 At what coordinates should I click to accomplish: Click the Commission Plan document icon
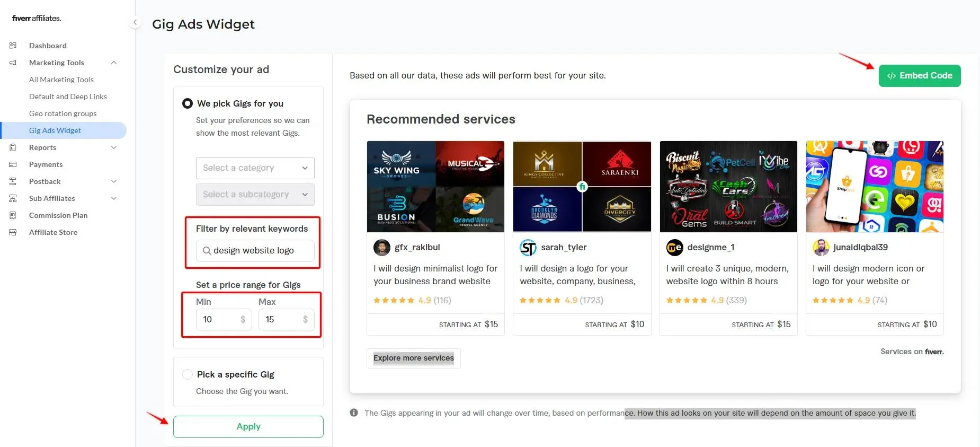(x=13, y=215)
